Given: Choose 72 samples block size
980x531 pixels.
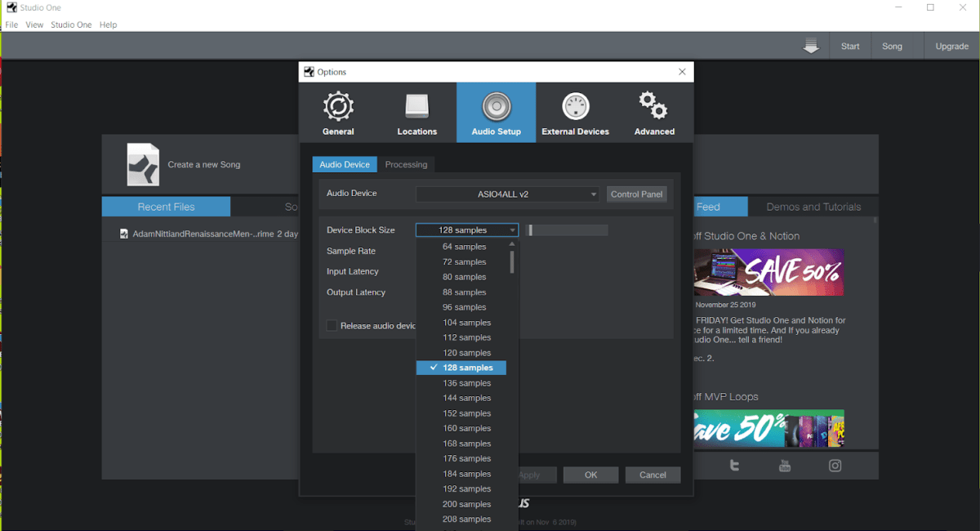Looking at the screenshot, I should pyautogui.click(x=464, y=262).
